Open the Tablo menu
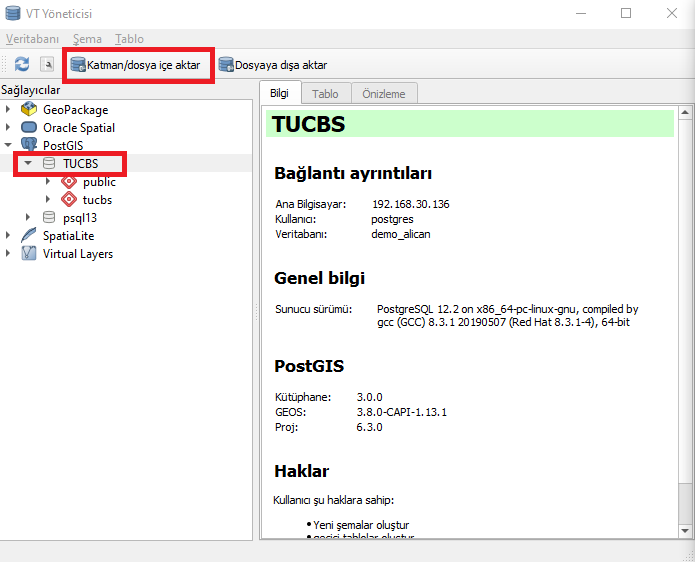 point(129,39)
